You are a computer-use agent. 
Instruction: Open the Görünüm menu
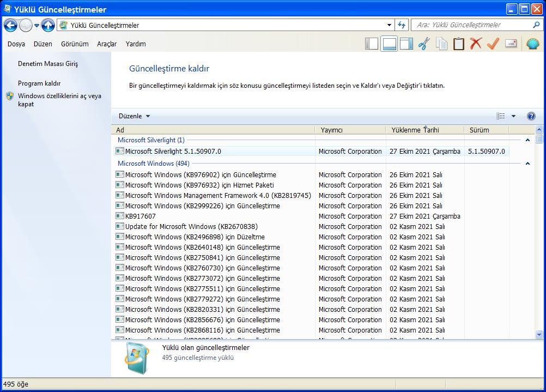tap(75, 44)
